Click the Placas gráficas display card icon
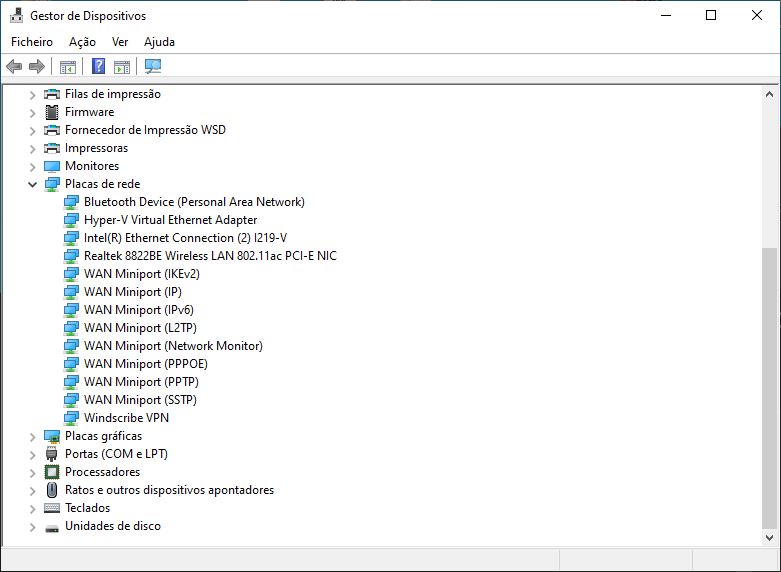This screenshot has height=572, width=781. click(x=52, y=436)
